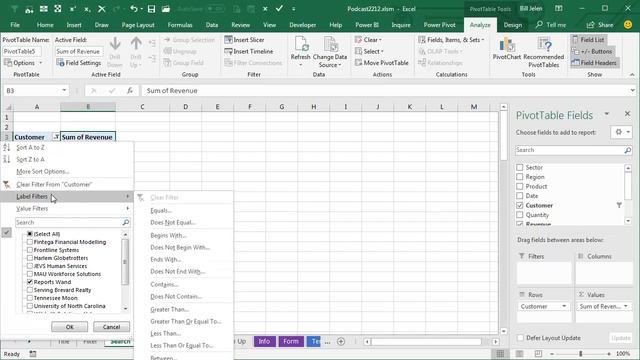
Task: Open Field Settings
Action: [79, 63]
